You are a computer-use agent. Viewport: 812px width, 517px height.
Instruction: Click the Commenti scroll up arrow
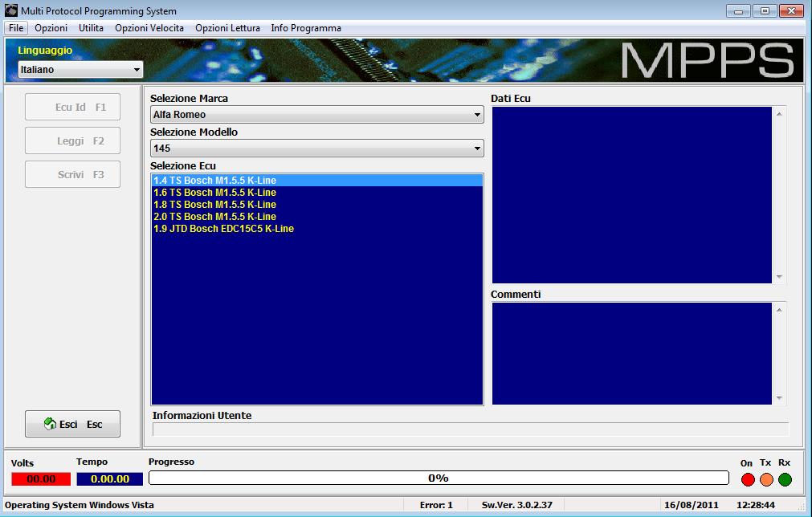tap(779, 310)
